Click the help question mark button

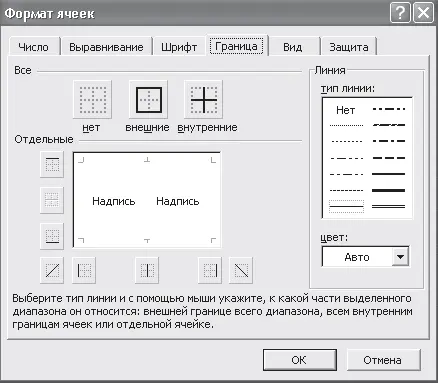click(400, 13)
